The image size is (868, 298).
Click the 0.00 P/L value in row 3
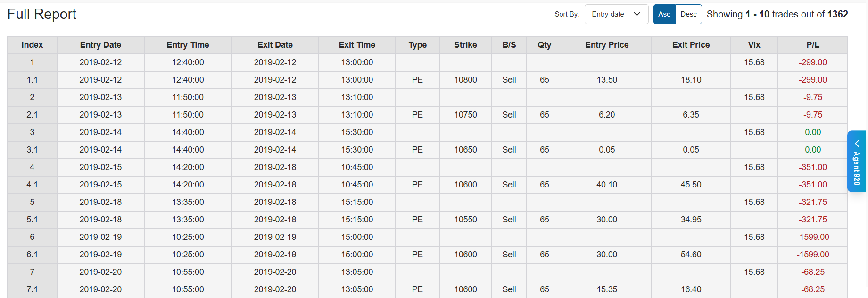[812, 132]
